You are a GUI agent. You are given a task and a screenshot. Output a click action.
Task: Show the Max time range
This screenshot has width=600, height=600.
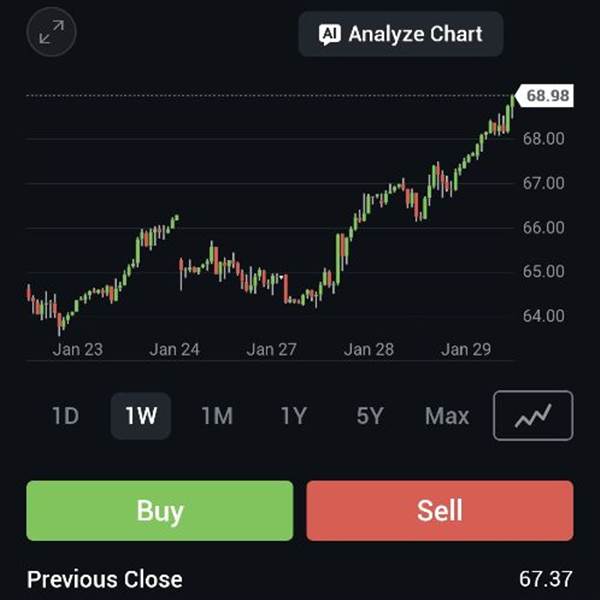point(446,416)
